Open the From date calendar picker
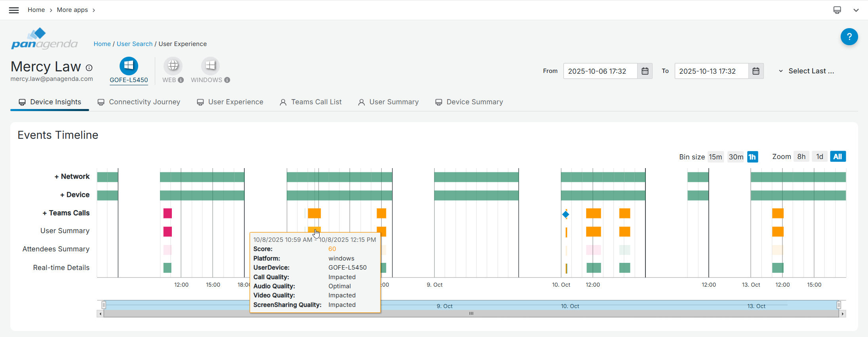Image resolution: width=868 pixels, height=337 pixels. coord(645,71)
